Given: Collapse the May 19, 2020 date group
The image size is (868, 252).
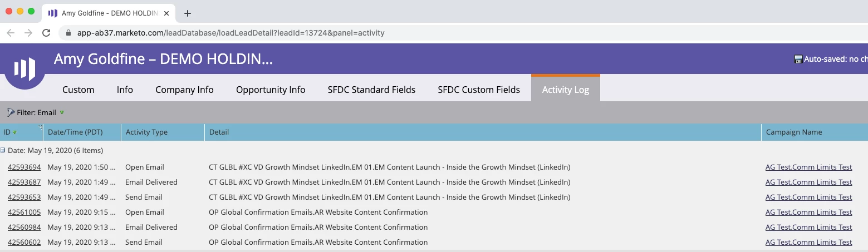Looking at the screenshot, I should click(x=3, y=150).
